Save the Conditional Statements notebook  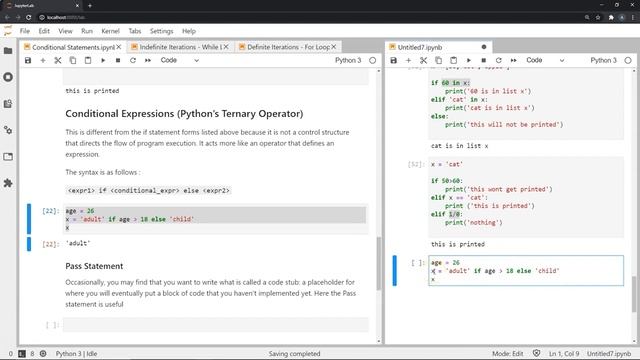tap(28, 60)
